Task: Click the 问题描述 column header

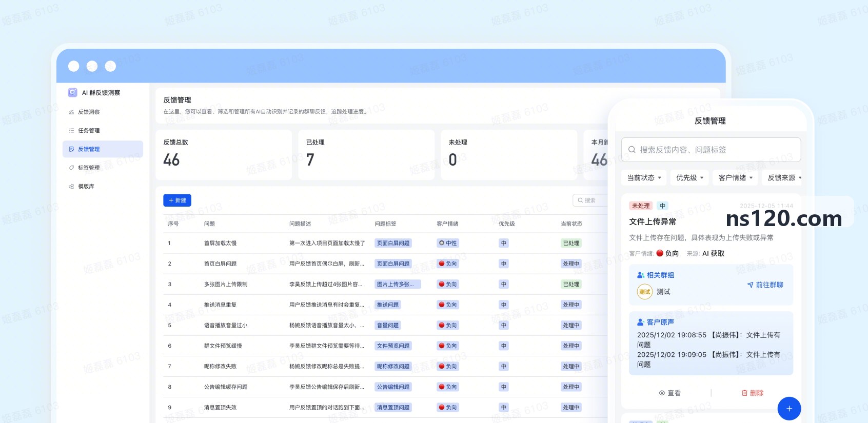Action: tap(300, 224)
